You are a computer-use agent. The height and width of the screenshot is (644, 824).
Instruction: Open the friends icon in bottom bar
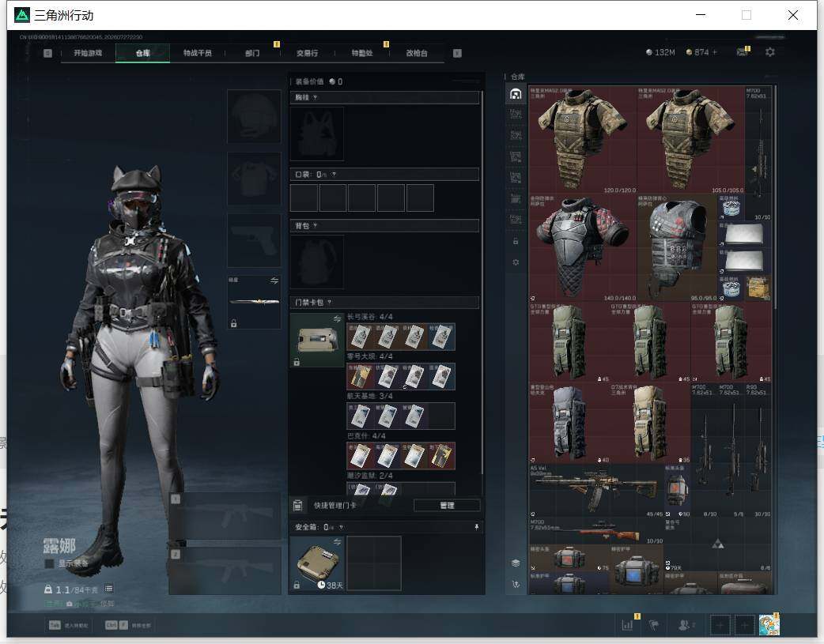tap(684, 625)
